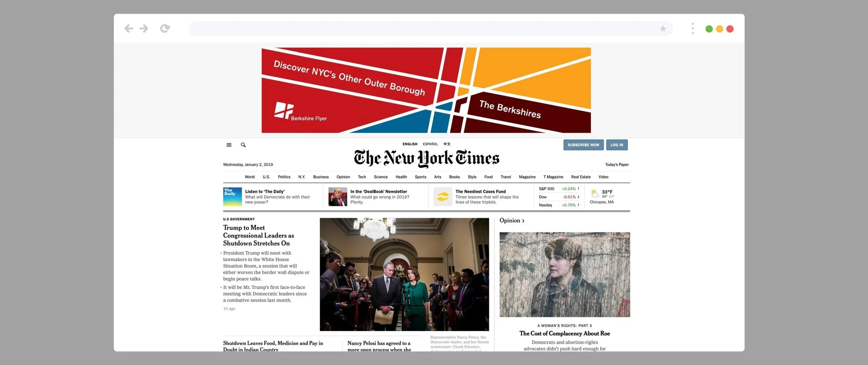Image resolution: width=868 pixels, height=365 pixels.
Task: Open the DealBook Trump thumbnail
Action: coord(337,197)
